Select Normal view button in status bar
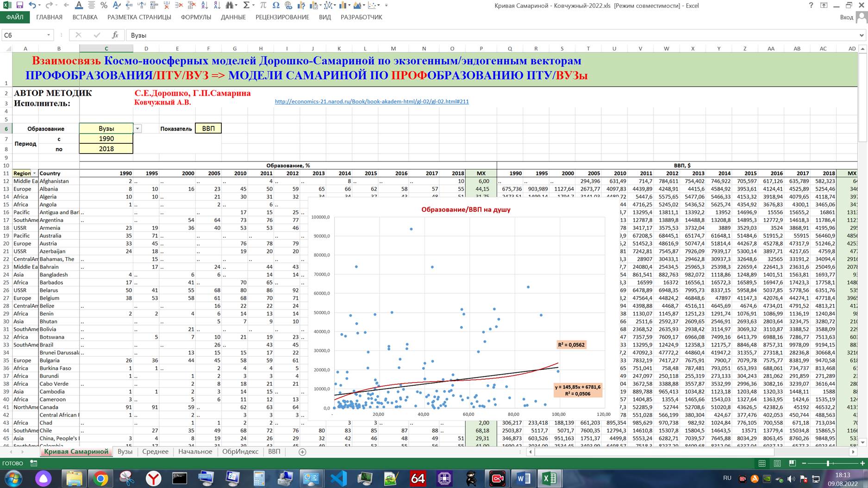 click(x=762, y=463)
